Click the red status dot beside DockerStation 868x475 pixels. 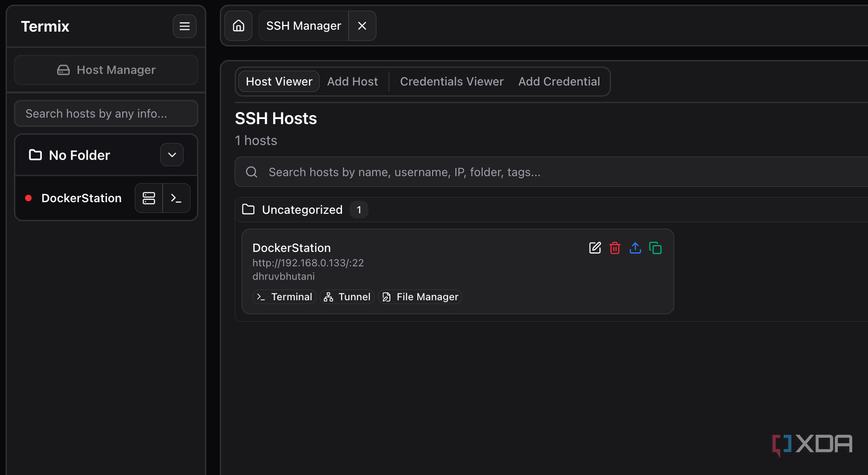pyautogui.click(x=28, y=198)
